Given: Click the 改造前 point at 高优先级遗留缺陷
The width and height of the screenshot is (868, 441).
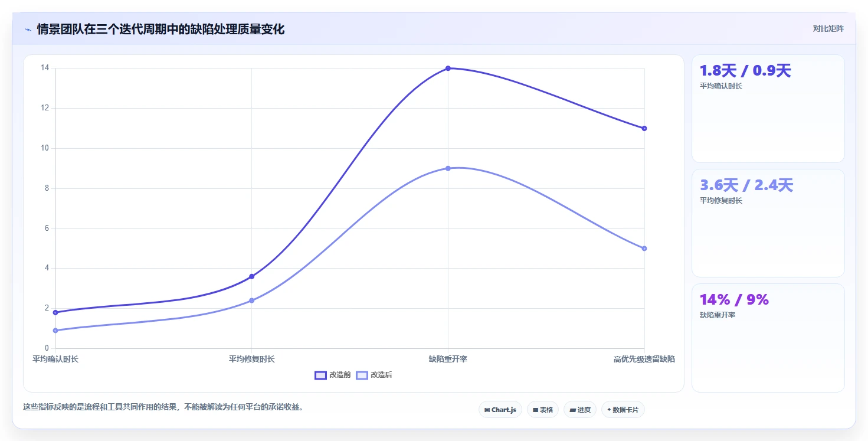Looking at the screenshot, I should [x=644, y=128].
